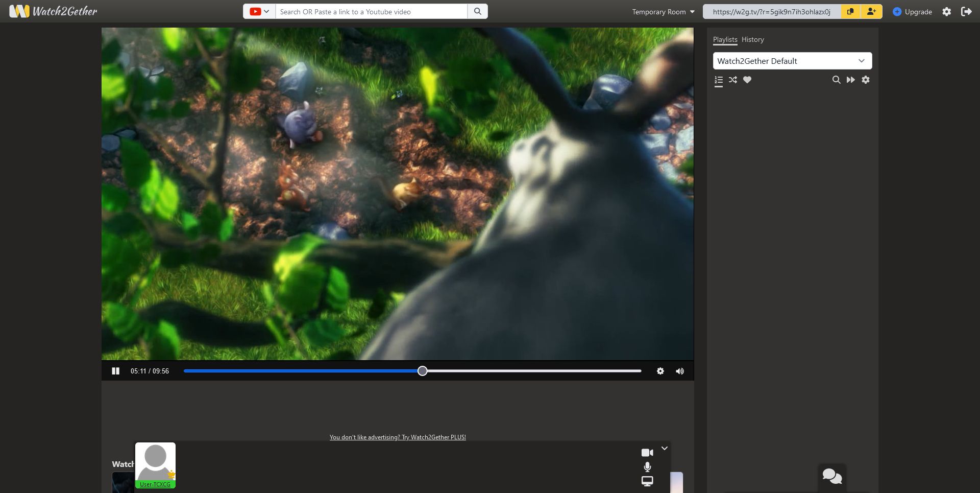Toggle playlist shuffle
This screenshot has width=980, height=493.
click(x=733, y=80)
